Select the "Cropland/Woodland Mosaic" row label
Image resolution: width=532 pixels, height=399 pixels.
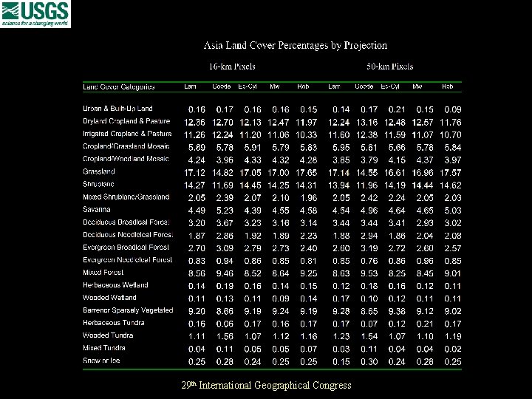click(x=126, y=159)
